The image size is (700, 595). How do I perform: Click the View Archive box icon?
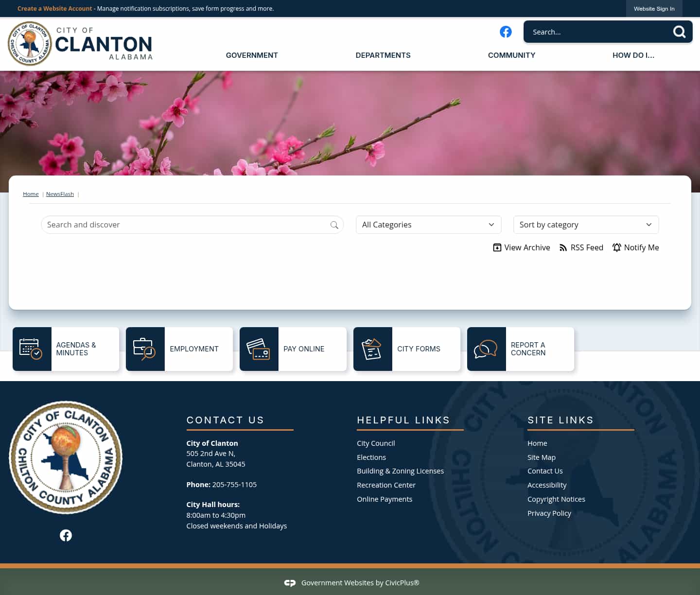497,247
